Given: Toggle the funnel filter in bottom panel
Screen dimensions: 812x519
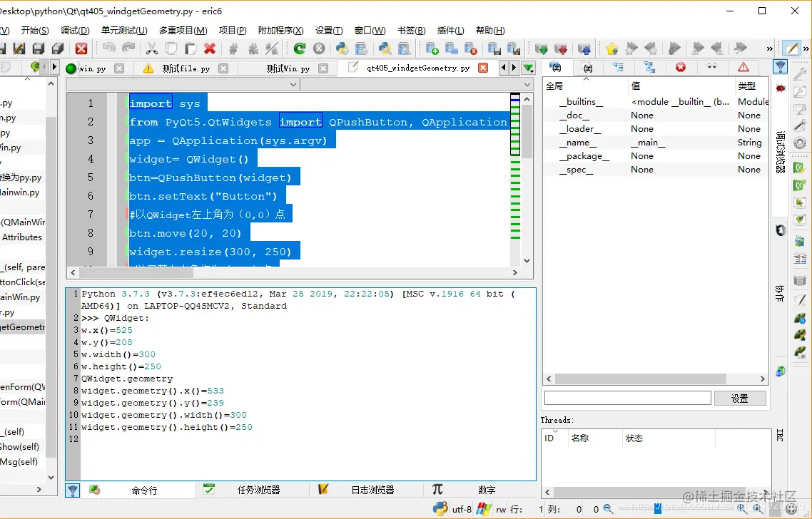Looking at the screenshot, I should click(x=73, y=490).
